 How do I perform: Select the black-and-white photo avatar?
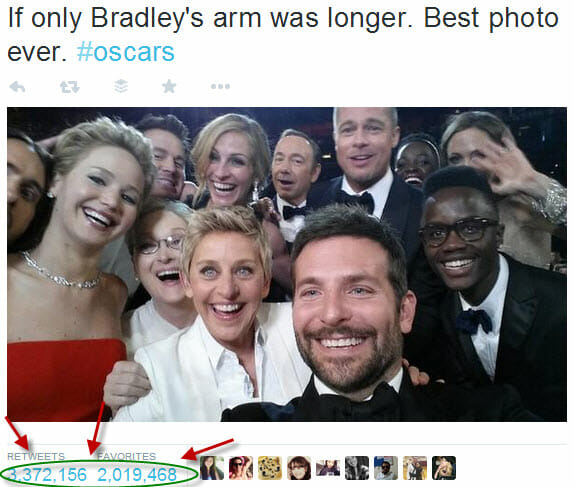coord(357,468)
